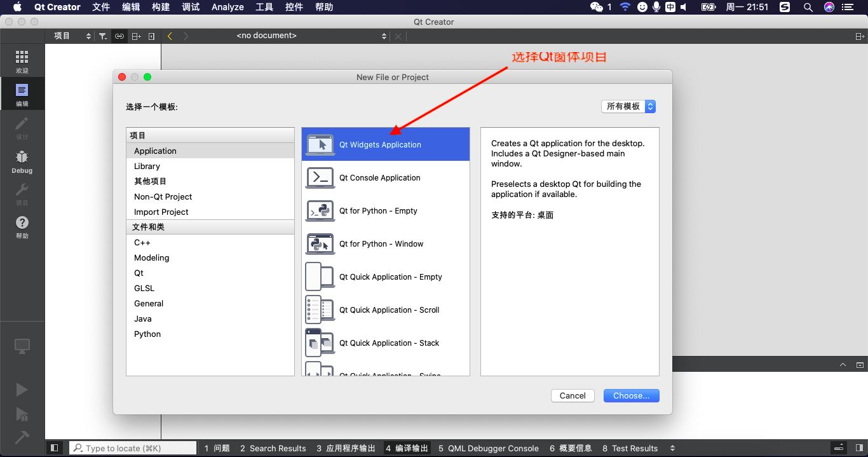Image resolution: width=868 pixels, height=457 pixels.
Task: Open the 构建 menu
Action: [x=161, y=7]
